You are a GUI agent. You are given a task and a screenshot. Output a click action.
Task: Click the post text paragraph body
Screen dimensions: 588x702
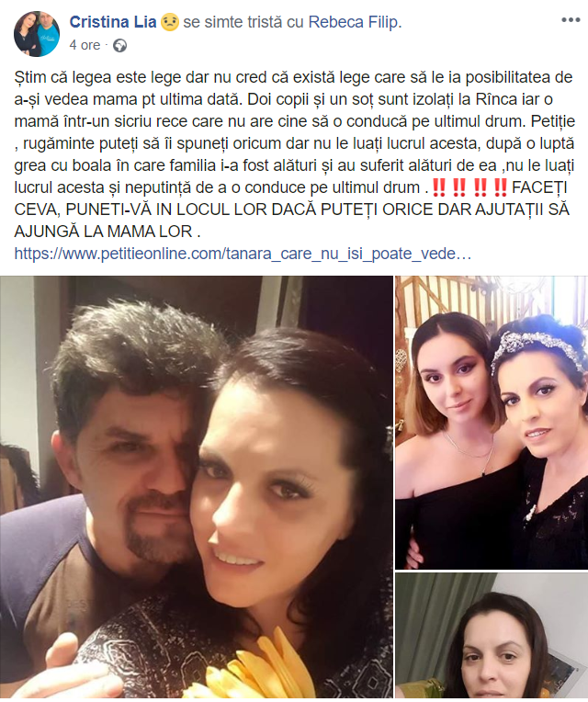click(294, 154)
